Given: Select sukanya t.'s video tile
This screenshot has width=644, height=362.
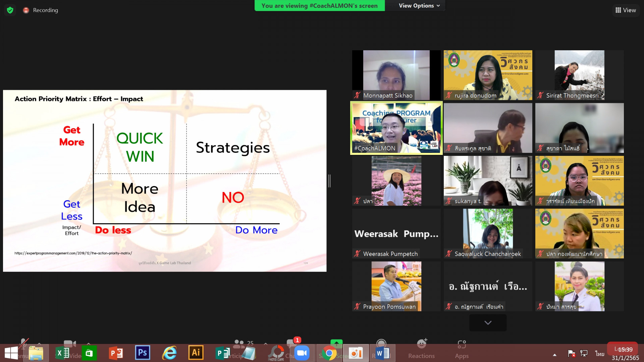Looking at the screenshot, I should [488, 181].
